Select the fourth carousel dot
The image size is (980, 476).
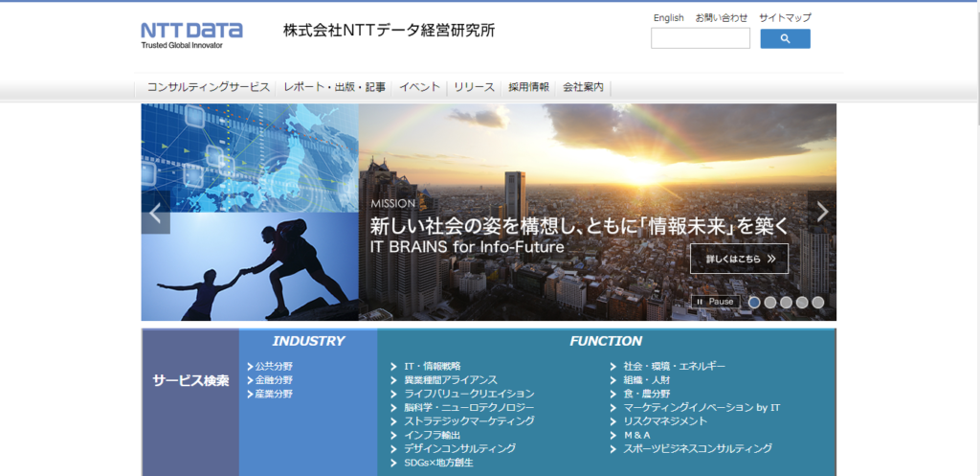(802, 302)
